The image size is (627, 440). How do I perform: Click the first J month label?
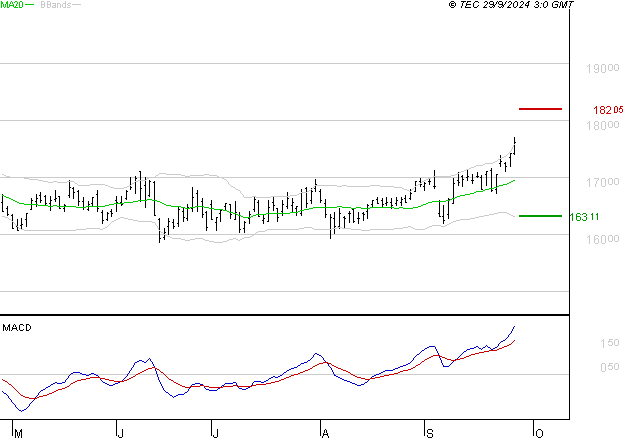[120, 434]
